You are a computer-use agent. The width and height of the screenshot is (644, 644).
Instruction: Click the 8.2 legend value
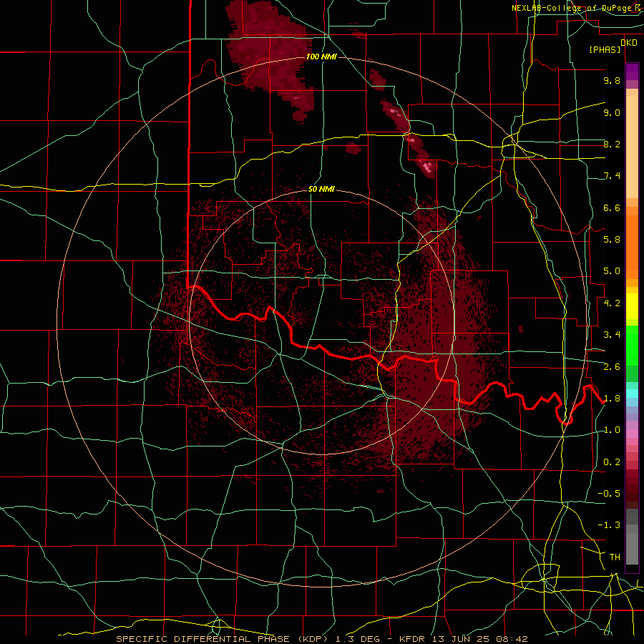point(612,144)
